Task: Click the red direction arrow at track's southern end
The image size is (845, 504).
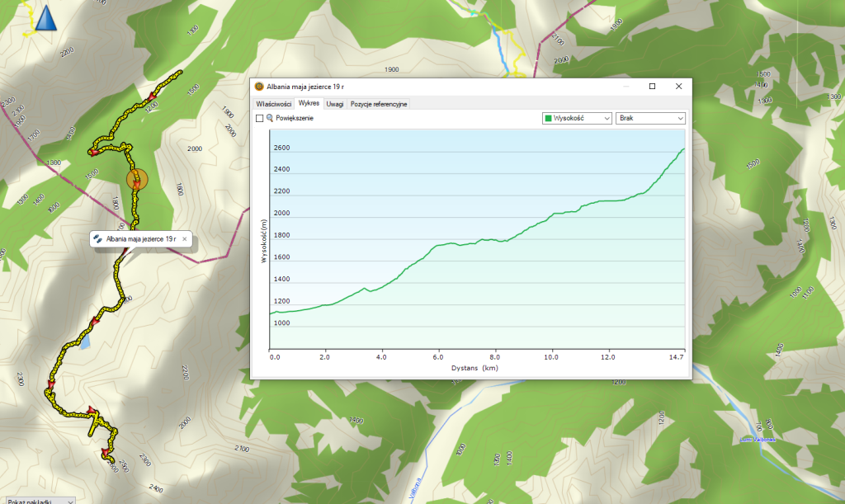Action: 106,451
